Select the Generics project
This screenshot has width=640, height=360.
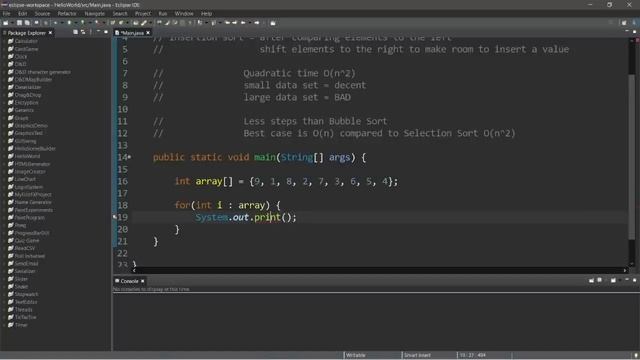coord(24,110)
